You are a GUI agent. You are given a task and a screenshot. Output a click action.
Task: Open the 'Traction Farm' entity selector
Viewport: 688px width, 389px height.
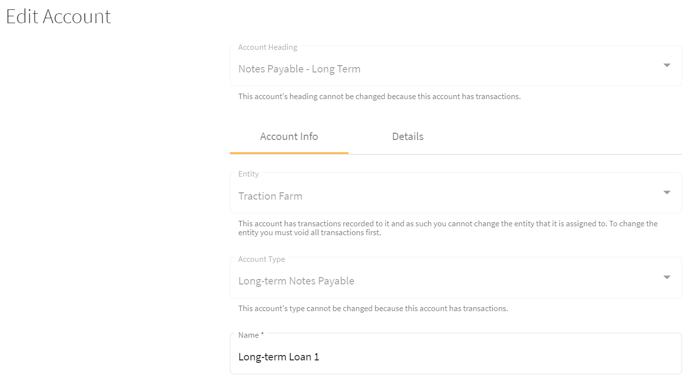pyautogui.click(x=455, y=193)
